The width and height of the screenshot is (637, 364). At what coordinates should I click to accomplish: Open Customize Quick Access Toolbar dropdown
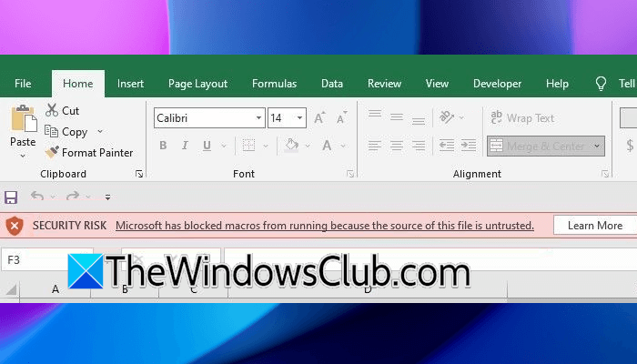(107, 197)
